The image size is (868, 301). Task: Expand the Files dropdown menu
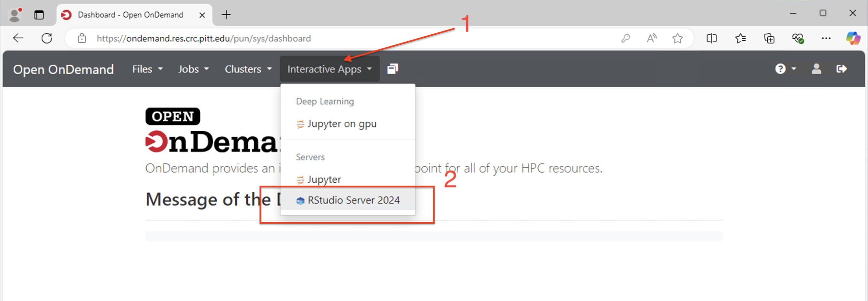click(148, 69)
